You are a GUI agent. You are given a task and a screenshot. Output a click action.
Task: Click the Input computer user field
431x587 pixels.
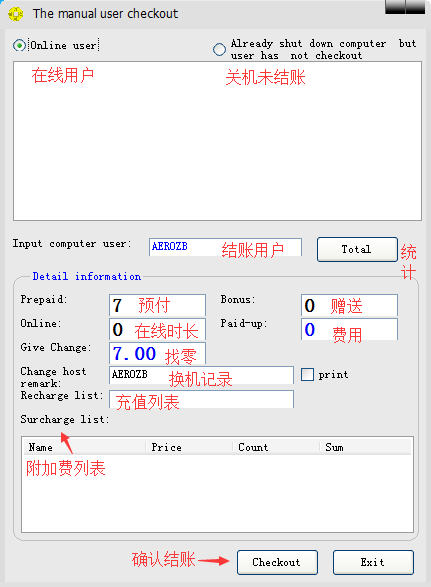pyautogui.click(x=225, y=247)
